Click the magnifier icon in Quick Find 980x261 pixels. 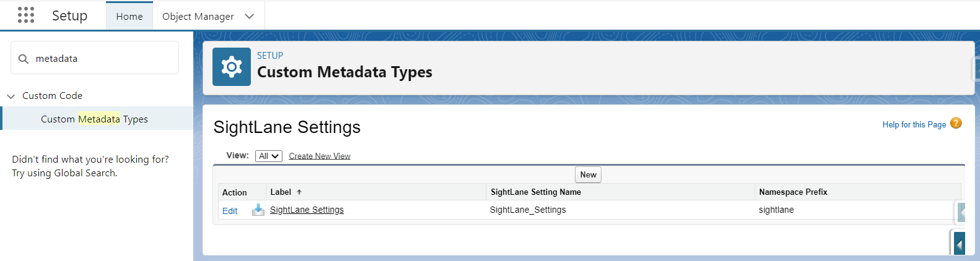[x=24, y=59]
